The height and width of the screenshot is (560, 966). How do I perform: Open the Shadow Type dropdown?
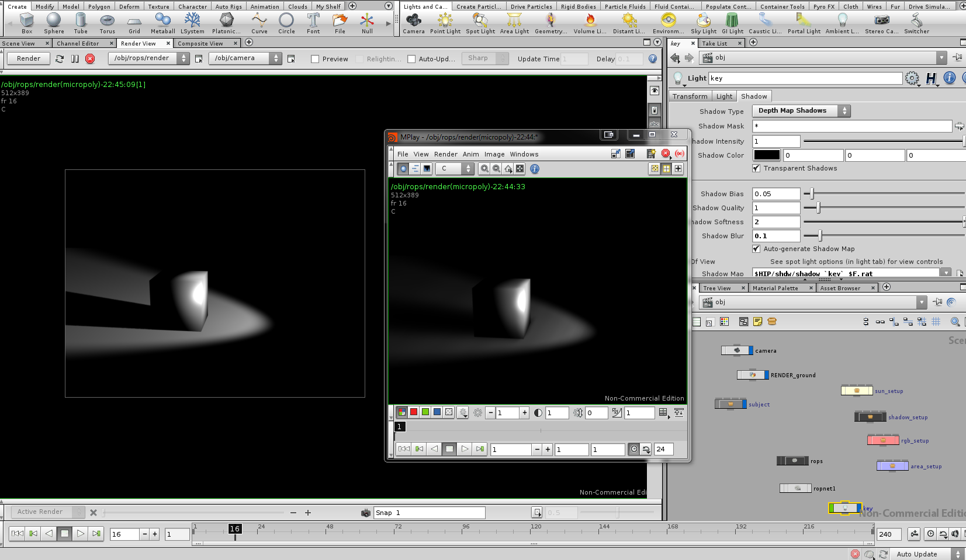pyautogui.click(x=801, y=111)
